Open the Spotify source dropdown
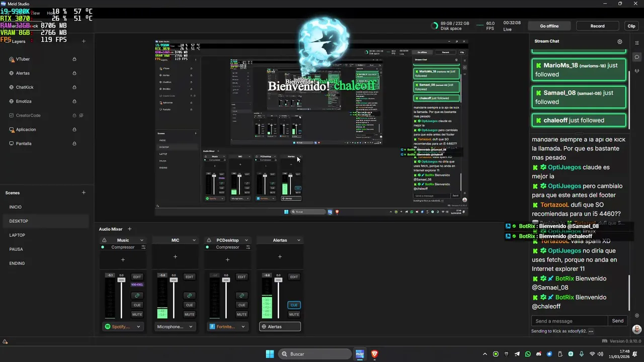This screenshot has width=644, height=362. click(123, 327)
